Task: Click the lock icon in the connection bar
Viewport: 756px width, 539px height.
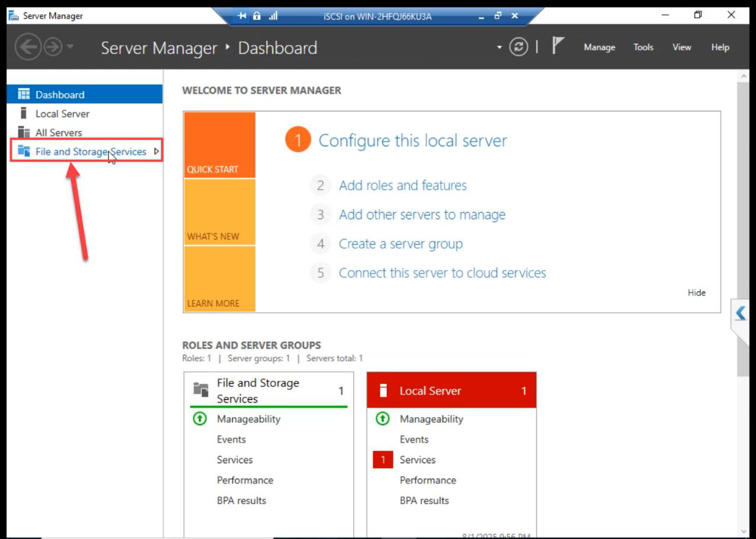Action: [x=257, y=16]
